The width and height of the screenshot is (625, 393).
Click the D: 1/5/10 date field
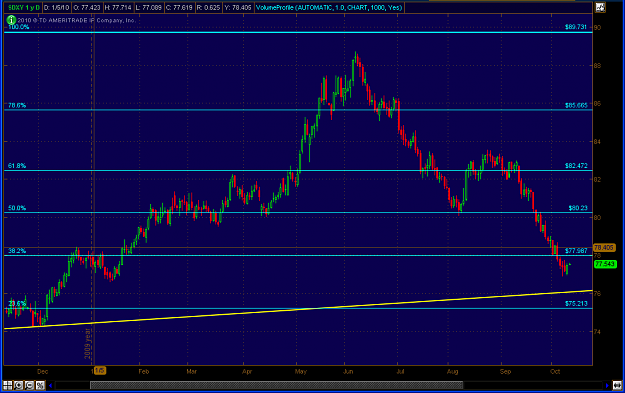pos(56,8)
